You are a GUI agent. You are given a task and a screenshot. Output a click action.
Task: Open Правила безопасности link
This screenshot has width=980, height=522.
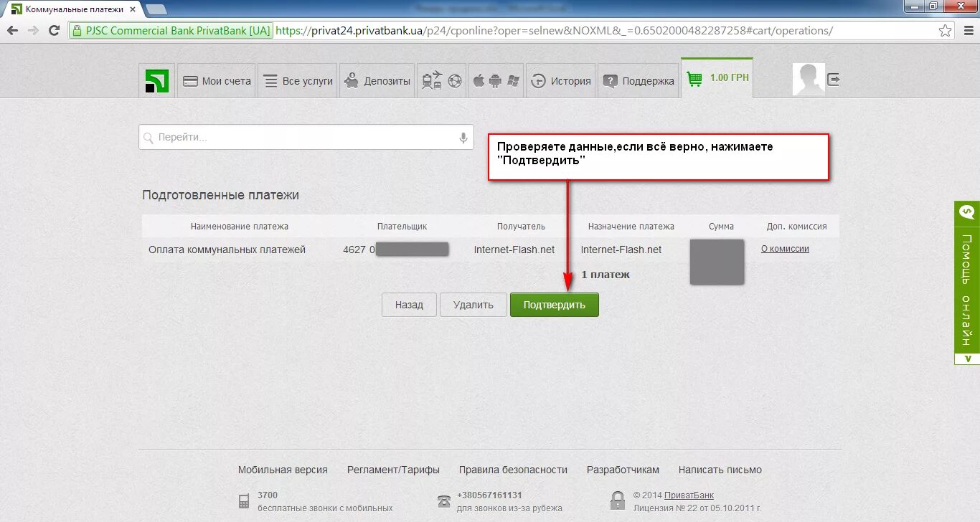(513, 470)
